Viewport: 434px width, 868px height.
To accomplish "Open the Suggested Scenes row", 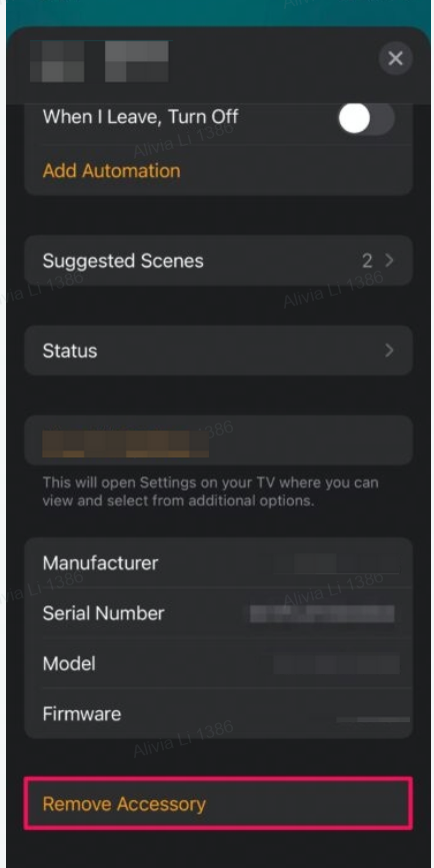I will click(218, 261).
